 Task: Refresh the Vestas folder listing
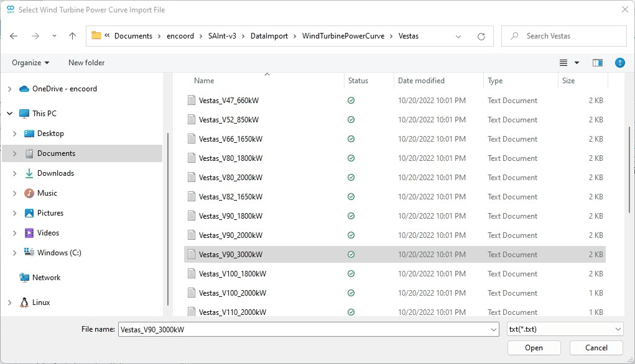point(481,36)
